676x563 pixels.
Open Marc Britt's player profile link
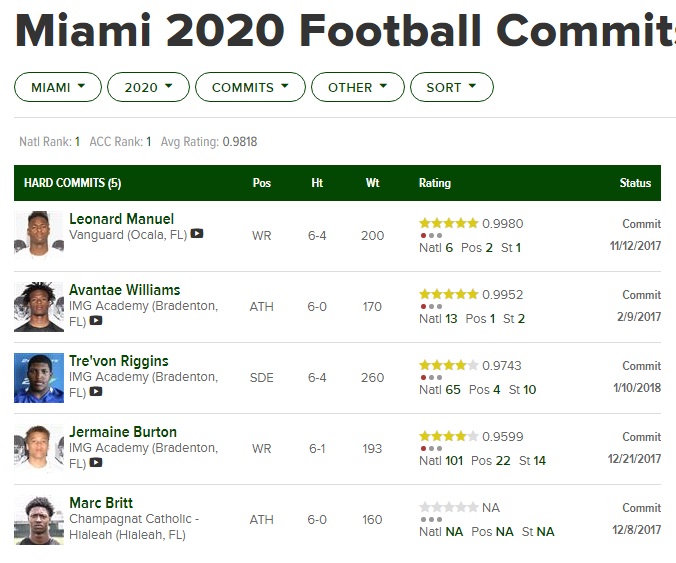tap(101, 503)
